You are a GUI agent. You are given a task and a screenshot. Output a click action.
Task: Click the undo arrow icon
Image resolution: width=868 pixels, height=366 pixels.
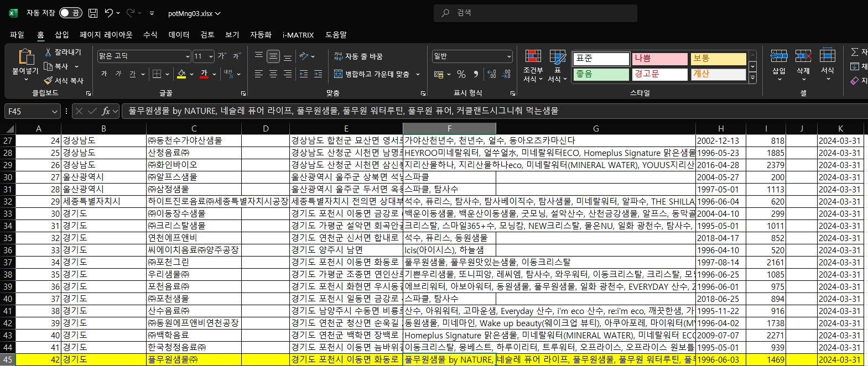[x=109, y=13]
